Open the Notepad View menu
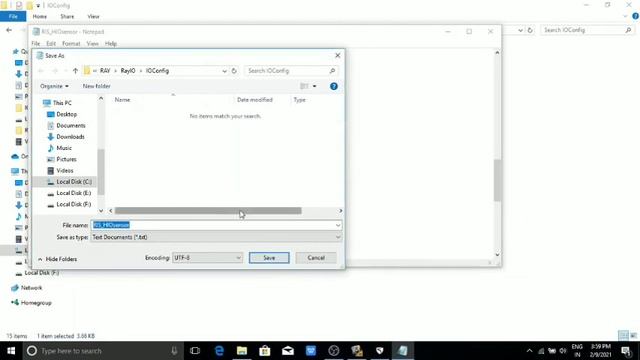 coord(92,43)
